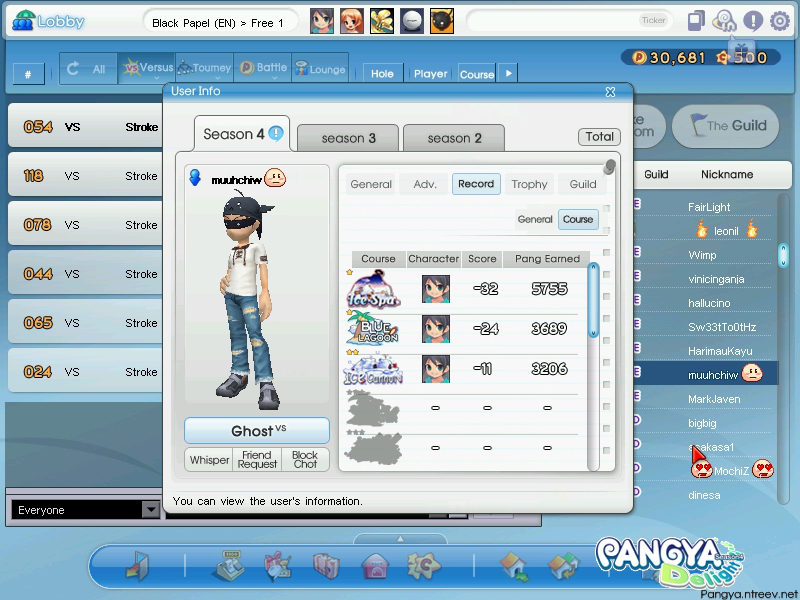Screen dimensions: 800x600
Task: Switch to the season 3 tab
Action: pos(348,138)
